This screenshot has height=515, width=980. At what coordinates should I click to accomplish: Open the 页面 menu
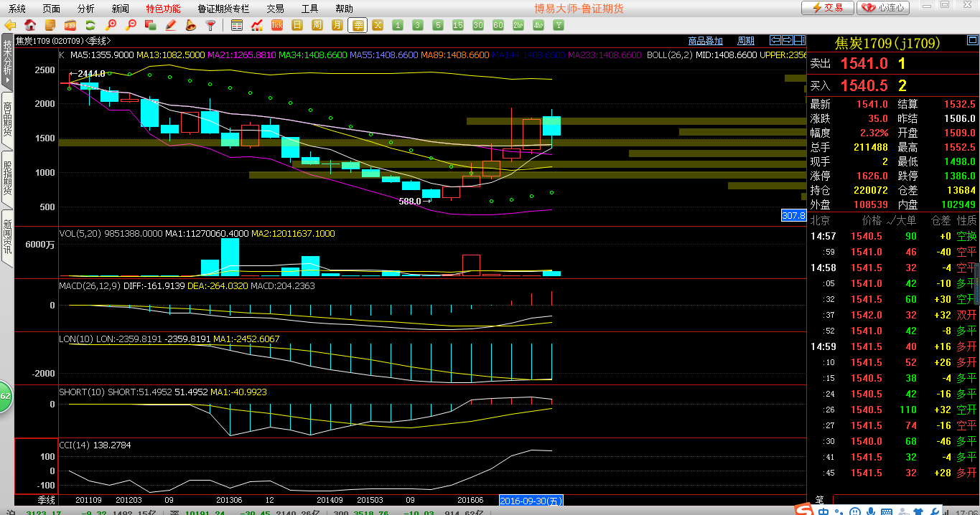pyautogui.click(x=52, y=9)
